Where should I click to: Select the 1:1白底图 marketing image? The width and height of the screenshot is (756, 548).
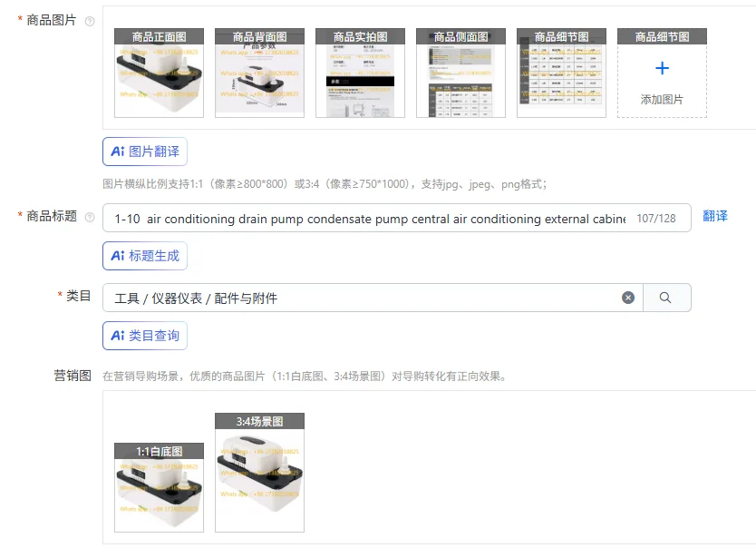tap(160, 487)
